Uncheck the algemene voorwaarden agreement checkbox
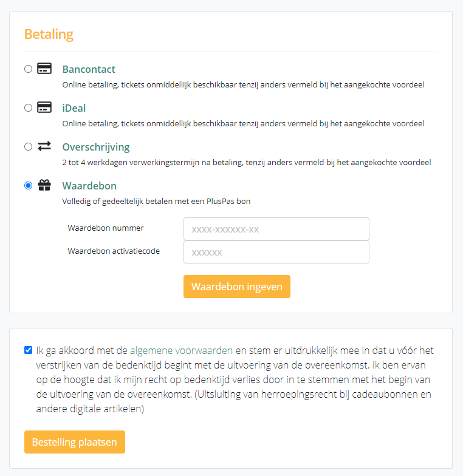This screenshot has height=476, width=463. coord(28,350)
